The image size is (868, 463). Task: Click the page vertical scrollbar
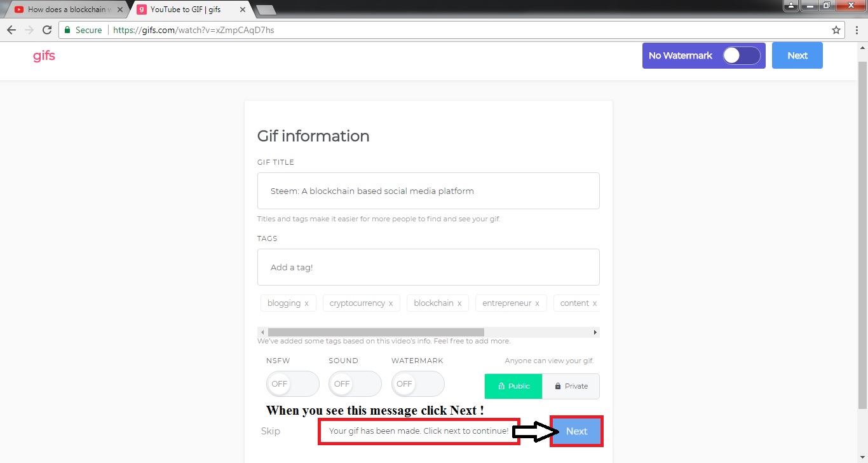coord(862,235)
